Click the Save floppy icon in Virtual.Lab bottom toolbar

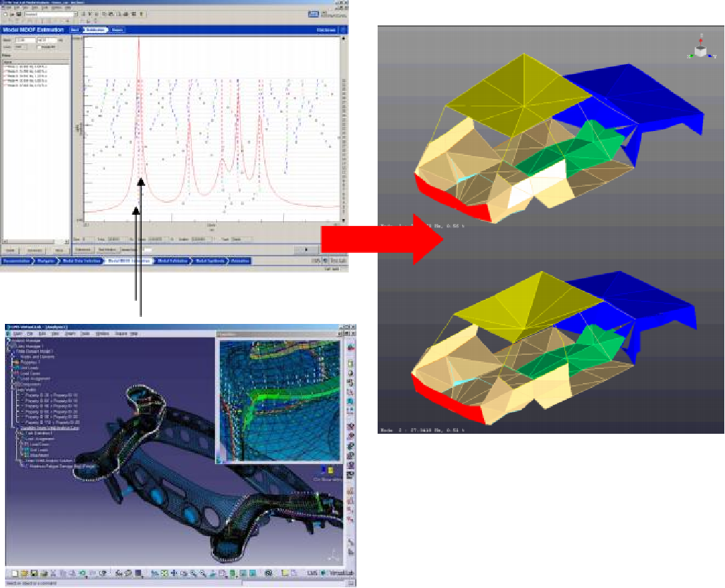[x=33, y=573]
